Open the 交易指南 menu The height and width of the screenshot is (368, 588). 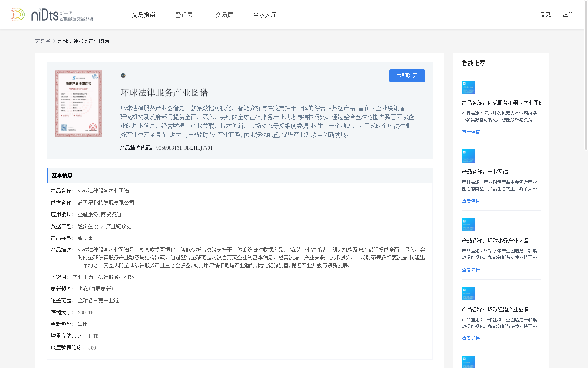144,15
